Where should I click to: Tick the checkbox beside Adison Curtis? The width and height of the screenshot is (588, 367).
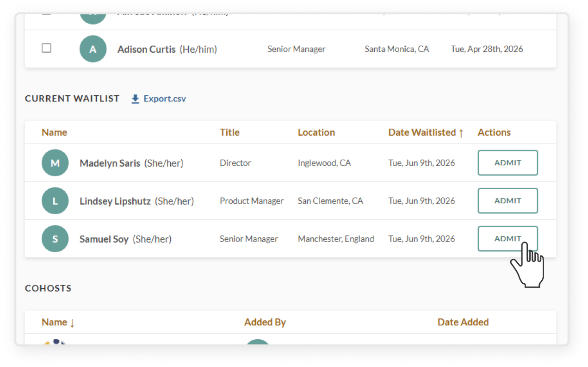click(46, 48)
